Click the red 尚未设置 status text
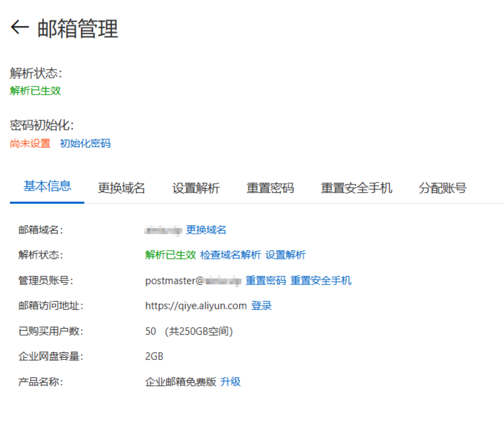504x421 pixels. 30,143
